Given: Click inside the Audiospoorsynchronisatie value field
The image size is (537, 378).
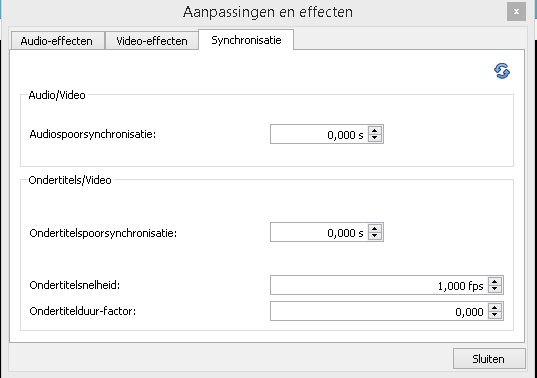Looking at the screenshot, I should 319,134.
